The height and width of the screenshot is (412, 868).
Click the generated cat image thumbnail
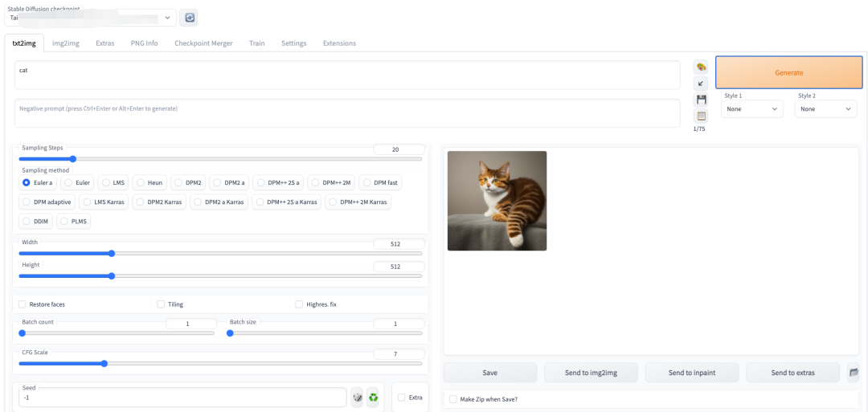(497, 201)
